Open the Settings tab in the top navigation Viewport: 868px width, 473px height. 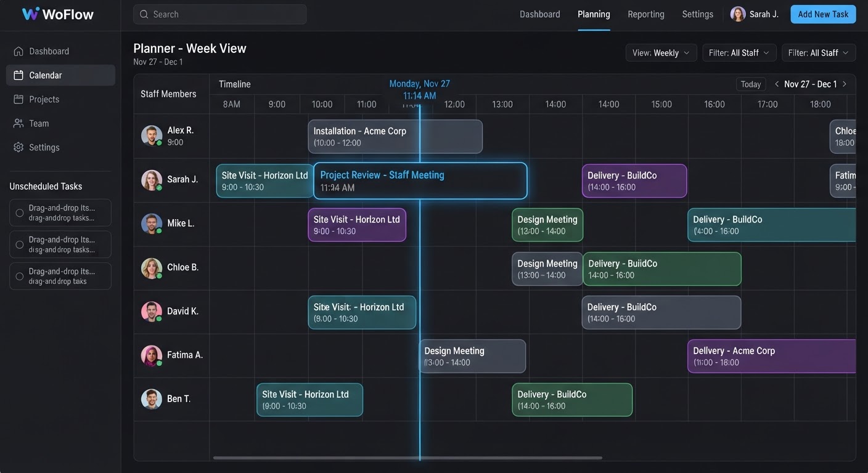[698, 14]
